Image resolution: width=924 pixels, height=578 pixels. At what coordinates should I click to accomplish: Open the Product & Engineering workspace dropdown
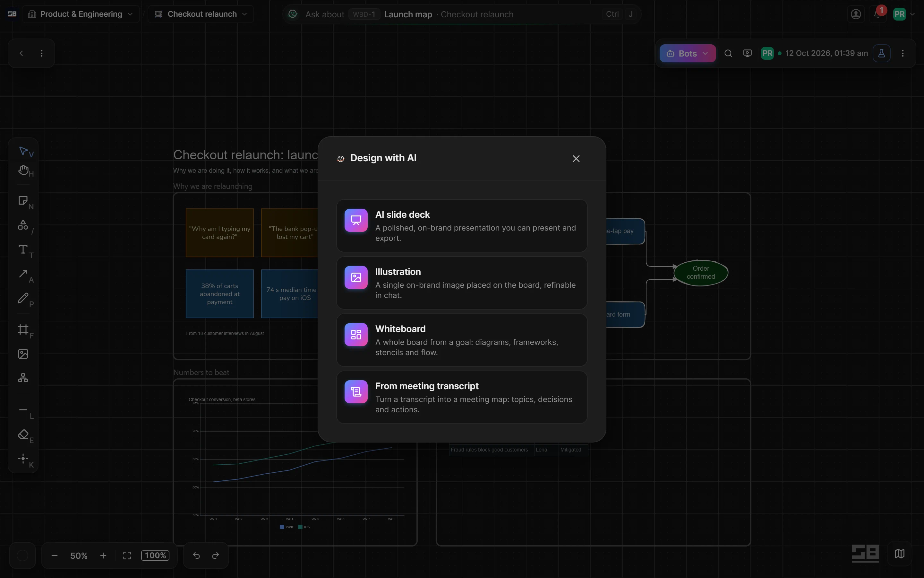(81, 14)
